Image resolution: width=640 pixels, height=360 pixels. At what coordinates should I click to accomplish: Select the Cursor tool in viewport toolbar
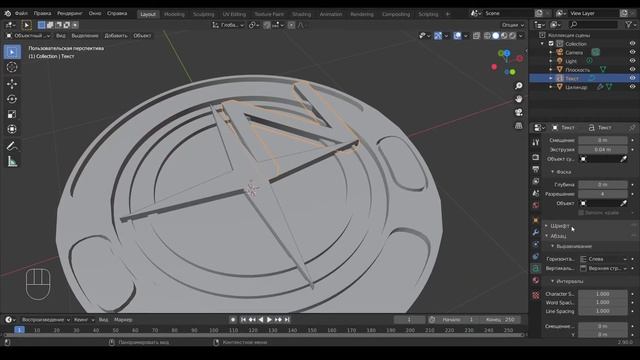point(12,67)
